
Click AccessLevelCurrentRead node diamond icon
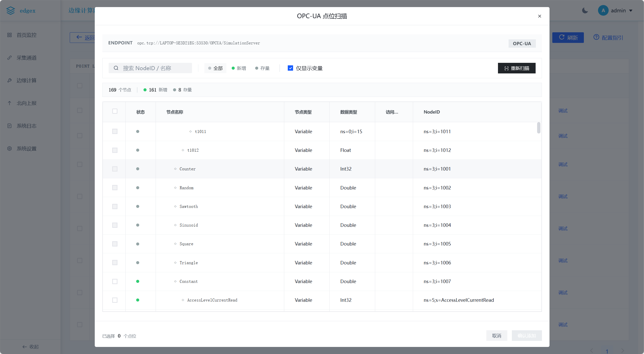pos(183,300)
